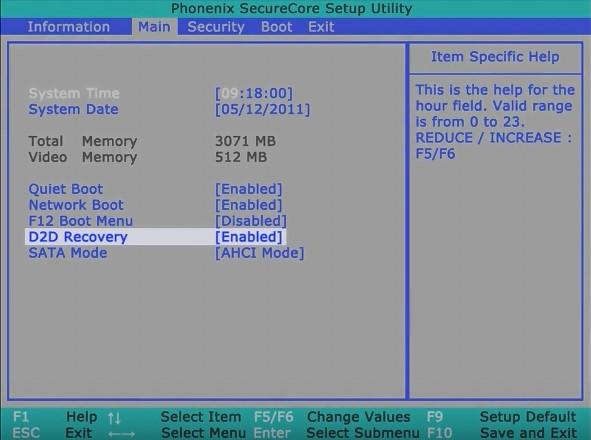Click the Enter Select Submenu hint
The image size is (591, 440).
tap(336, 433)
